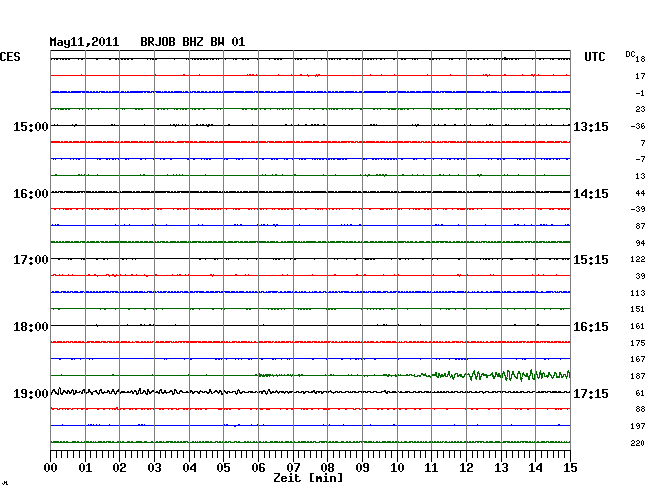650x494 pixels.
Task: Select DC offset value 187
Action: (x=638, y=376)
